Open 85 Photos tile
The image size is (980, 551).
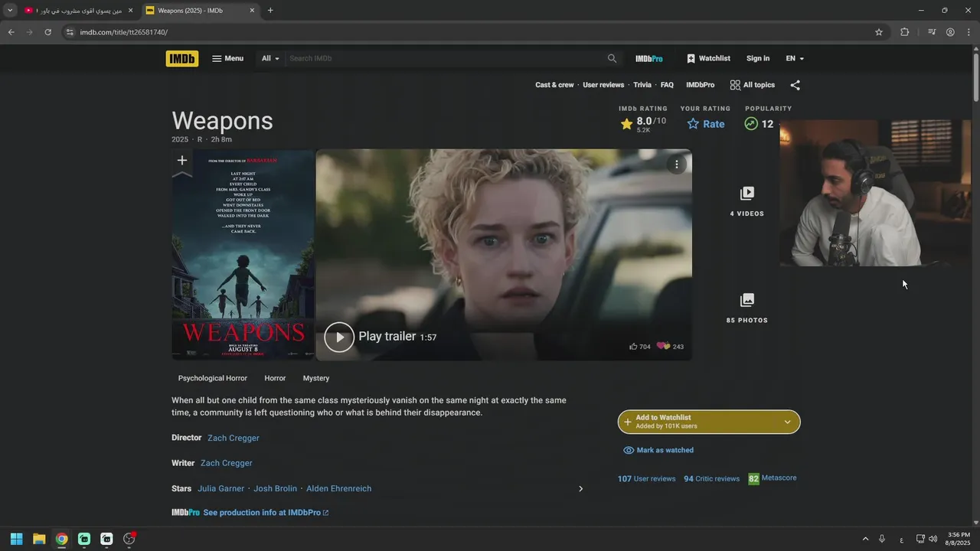coord(747,308)
